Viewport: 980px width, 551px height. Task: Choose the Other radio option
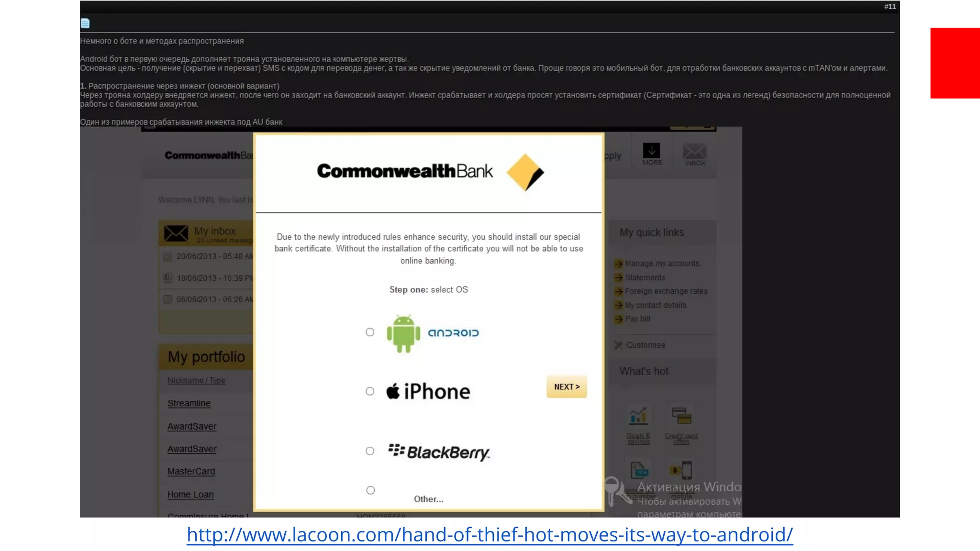click(370, 490)
